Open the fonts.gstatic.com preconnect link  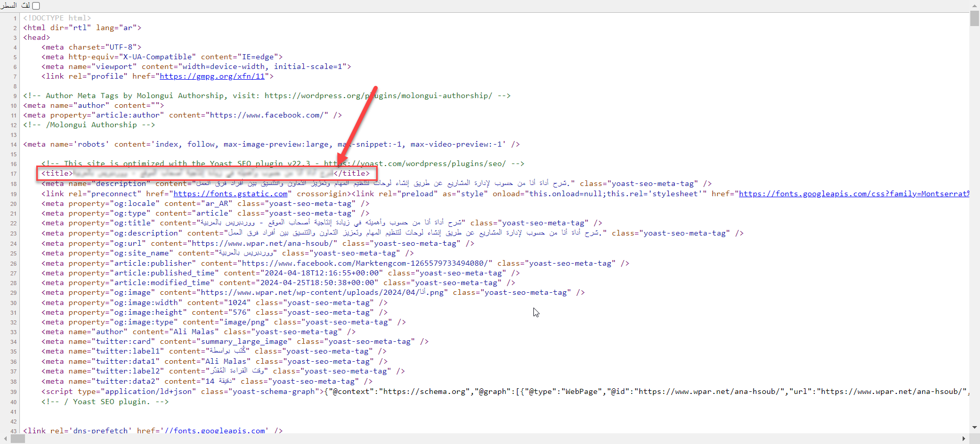230,194
